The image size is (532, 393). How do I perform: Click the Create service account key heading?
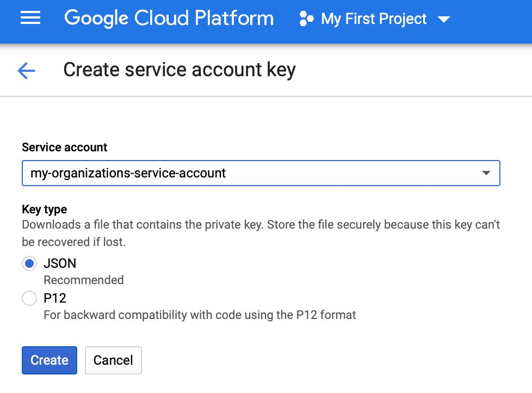pos(180,70)
